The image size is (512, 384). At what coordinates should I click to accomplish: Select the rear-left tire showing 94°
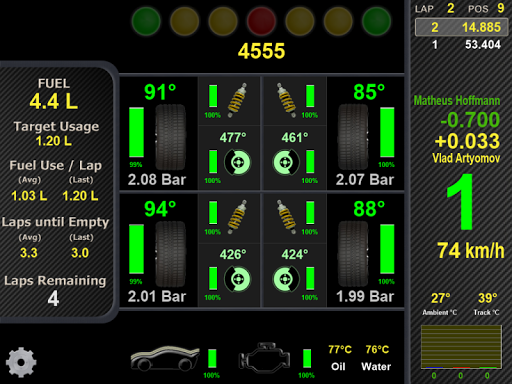[171, 254]
